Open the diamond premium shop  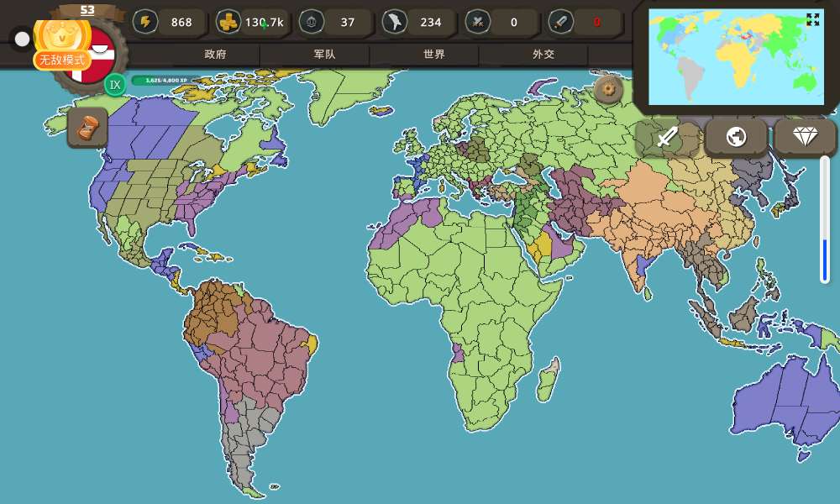(x=805, y=137)
